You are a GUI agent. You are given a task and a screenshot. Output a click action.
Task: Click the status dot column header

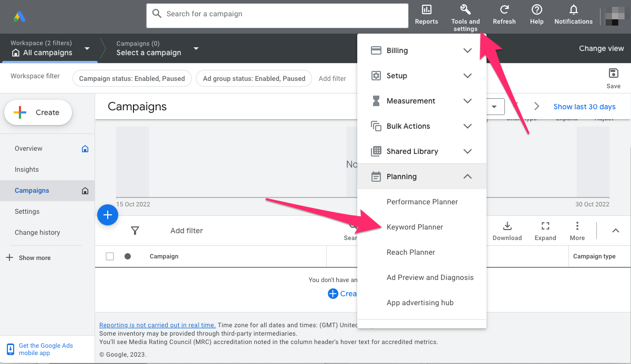128,256
